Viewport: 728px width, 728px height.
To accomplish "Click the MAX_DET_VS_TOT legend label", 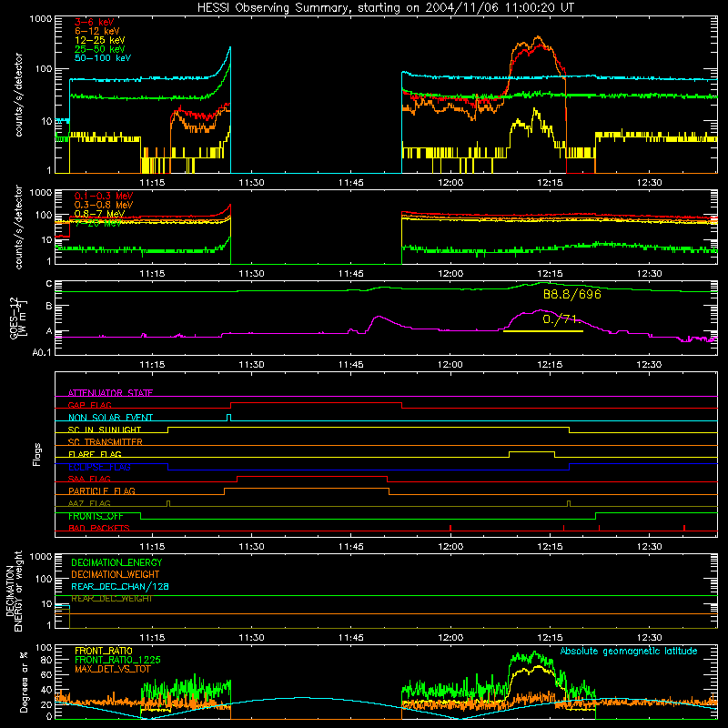I will (x=112, y=669).
